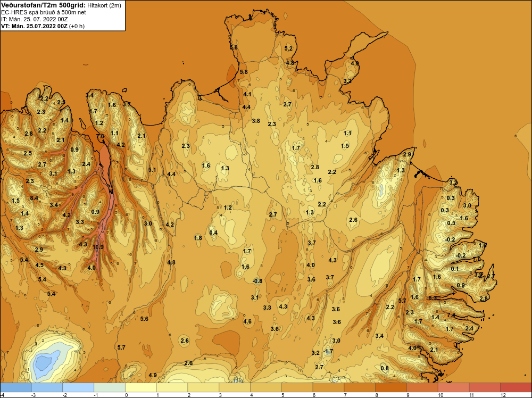
Task: Click the 4.6 temperature value on map
Action: (247, 321)
